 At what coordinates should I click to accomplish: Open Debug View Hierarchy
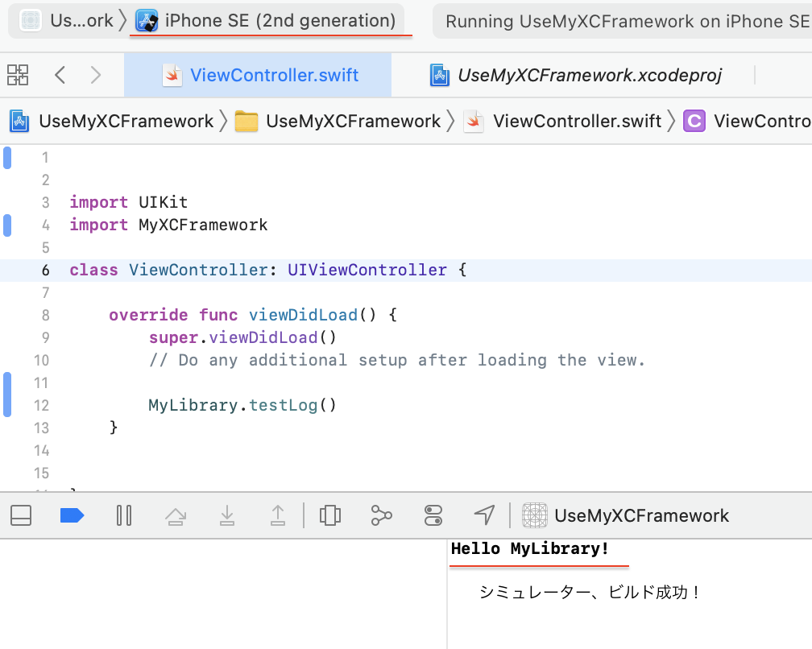pos(330,515)
